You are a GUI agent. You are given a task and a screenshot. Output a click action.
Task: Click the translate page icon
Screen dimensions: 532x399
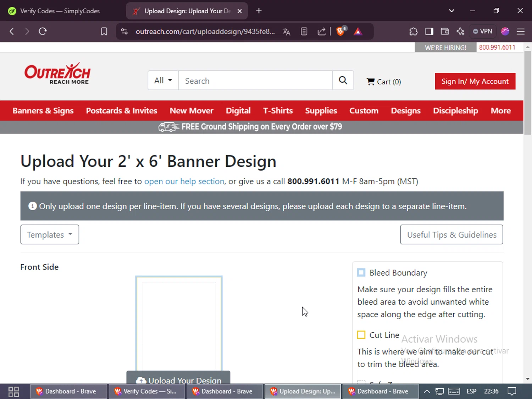(286, 32)
